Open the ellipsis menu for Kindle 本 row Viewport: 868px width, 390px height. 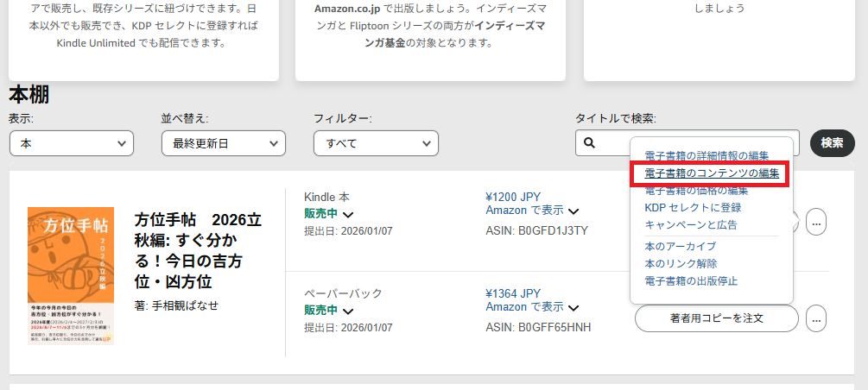tap(816, 223)
